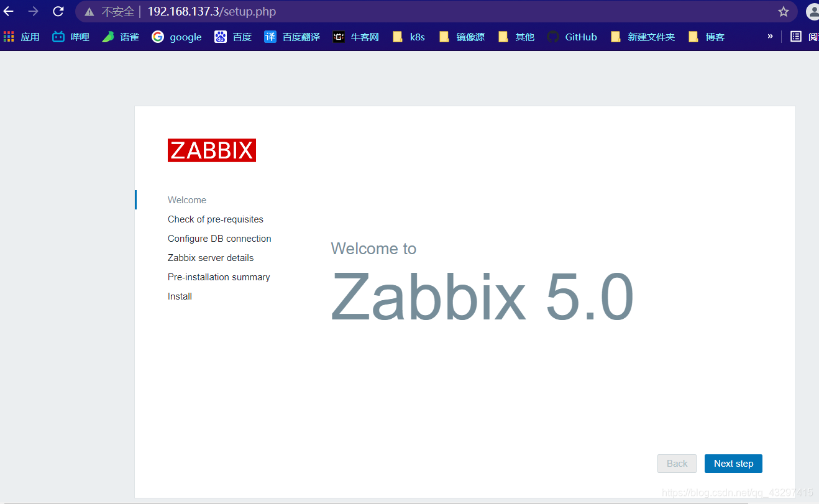The height and width of the screenshot is (504, 819).
Task: Click the Next step button
Action: coord(733,463)
